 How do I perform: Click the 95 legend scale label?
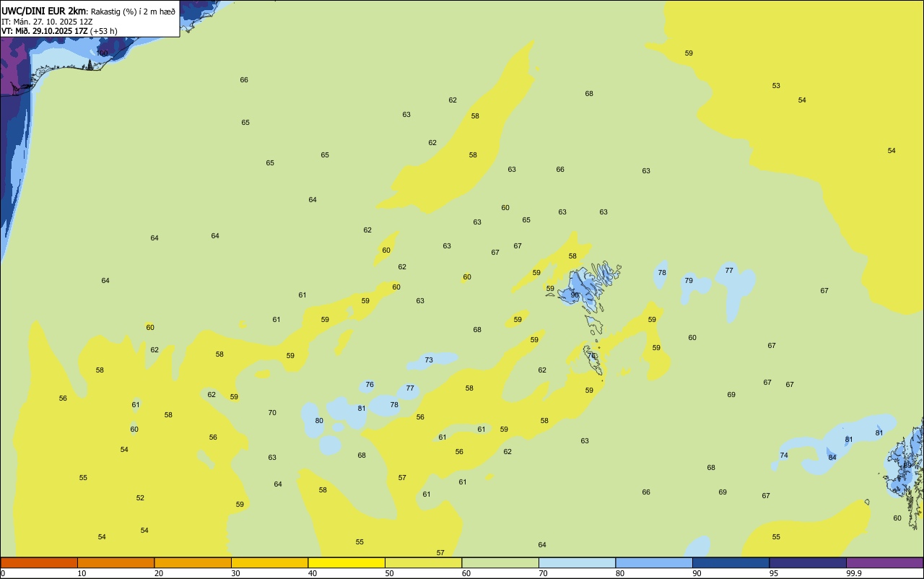774,573
